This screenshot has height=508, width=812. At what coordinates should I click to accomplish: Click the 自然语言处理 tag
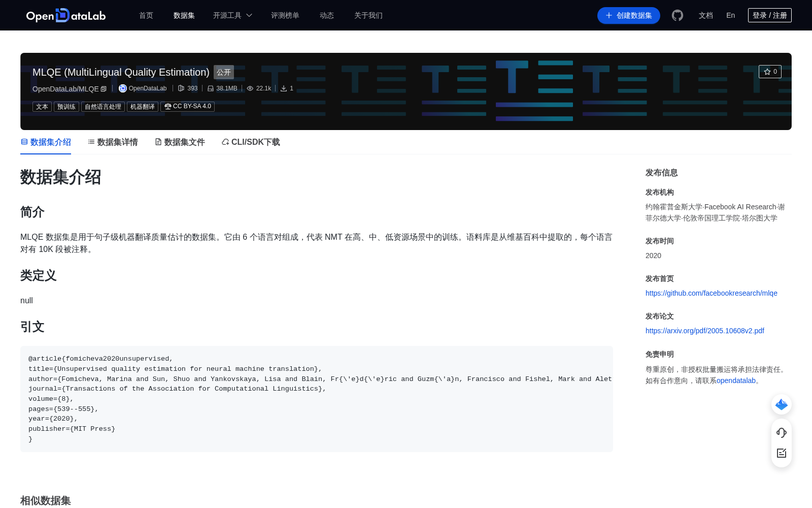point(103,107)
